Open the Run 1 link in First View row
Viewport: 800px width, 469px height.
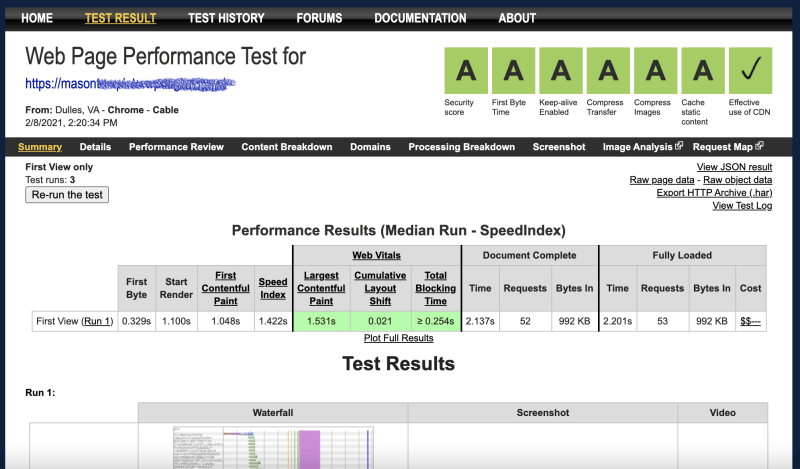click(x=97, y=321)
